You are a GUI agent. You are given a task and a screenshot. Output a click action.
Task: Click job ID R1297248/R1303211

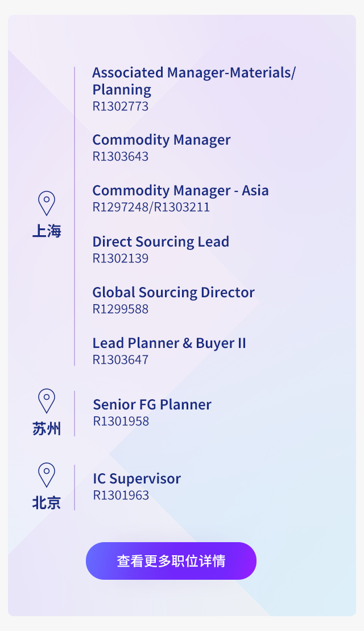(x=151, y=207)
